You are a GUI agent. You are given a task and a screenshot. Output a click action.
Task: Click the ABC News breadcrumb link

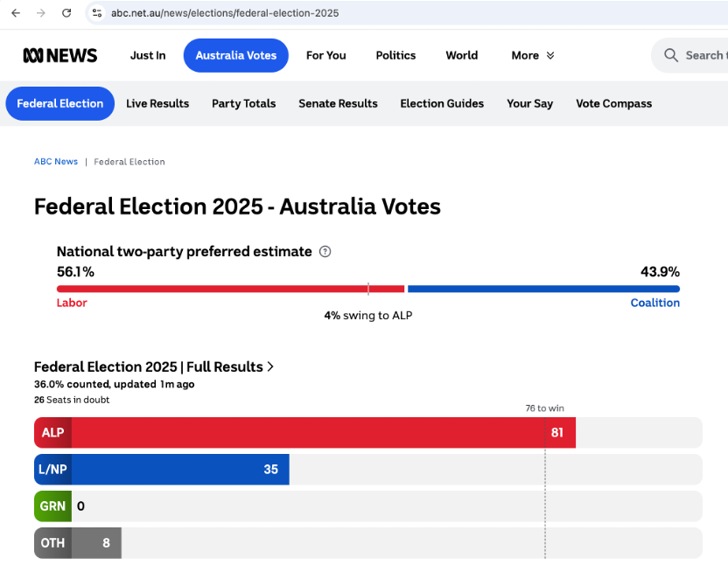tap(56, 162)
